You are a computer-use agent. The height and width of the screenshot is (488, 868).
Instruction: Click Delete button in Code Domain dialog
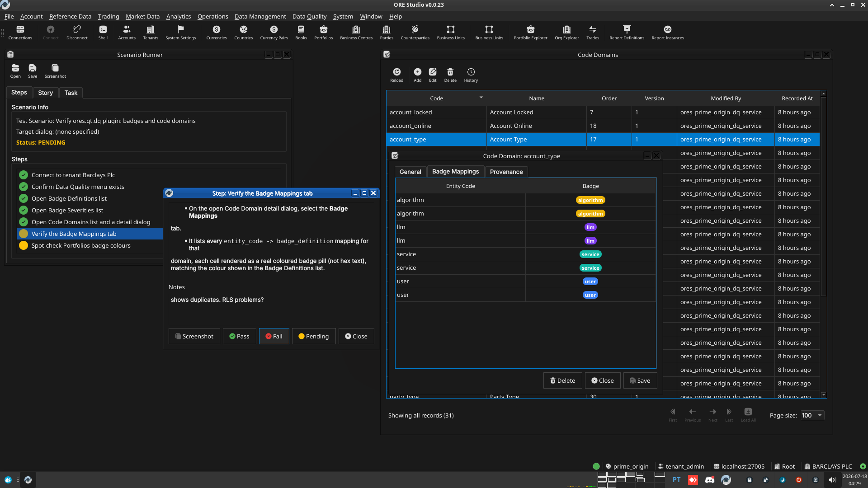coord(562,380)
